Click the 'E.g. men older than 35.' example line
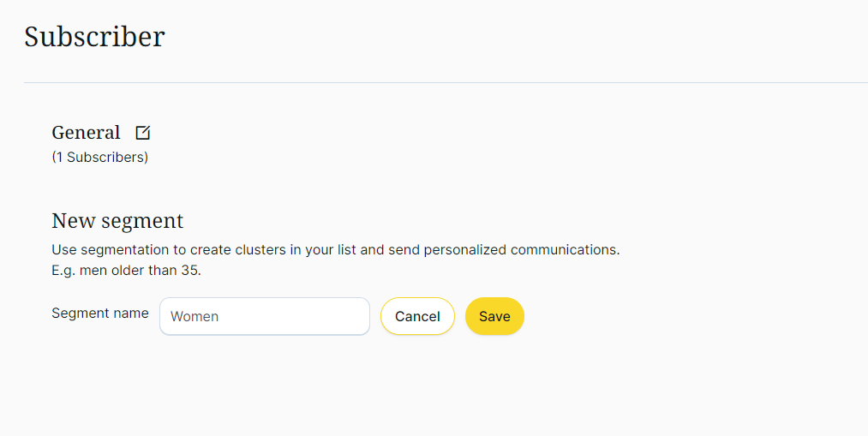The width and height of the screenshot is (868, 436). click(126, 271)
